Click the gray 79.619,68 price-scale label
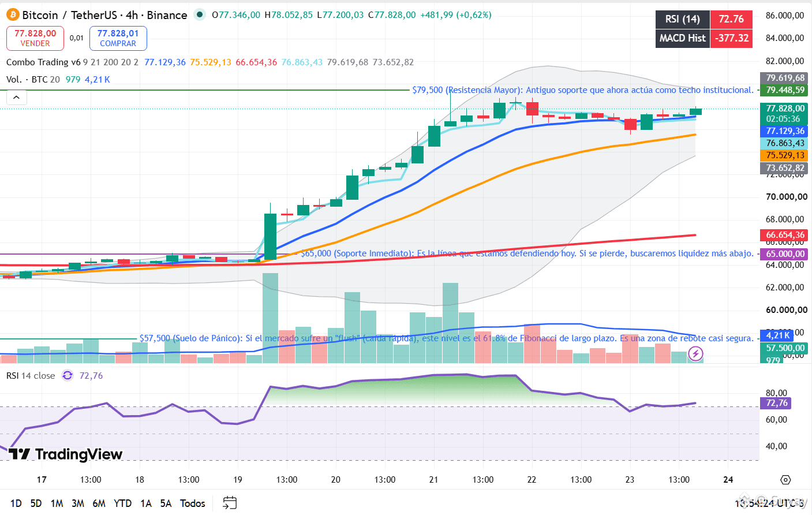Screen dimensions: 812x515 click(x=785, y=78)
